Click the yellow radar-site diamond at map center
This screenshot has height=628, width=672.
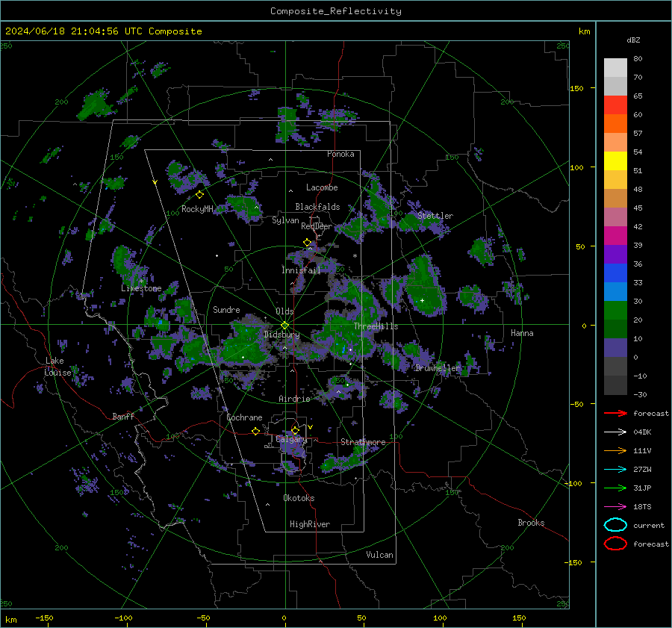[285, 325]
